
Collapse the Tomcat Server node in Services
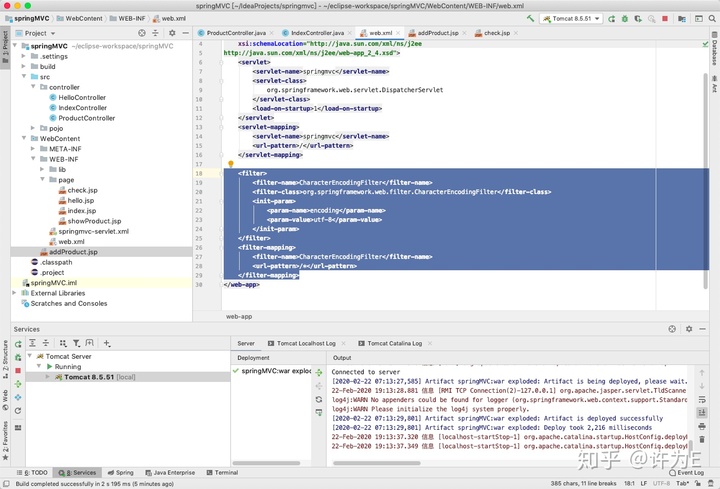(30, 356)
